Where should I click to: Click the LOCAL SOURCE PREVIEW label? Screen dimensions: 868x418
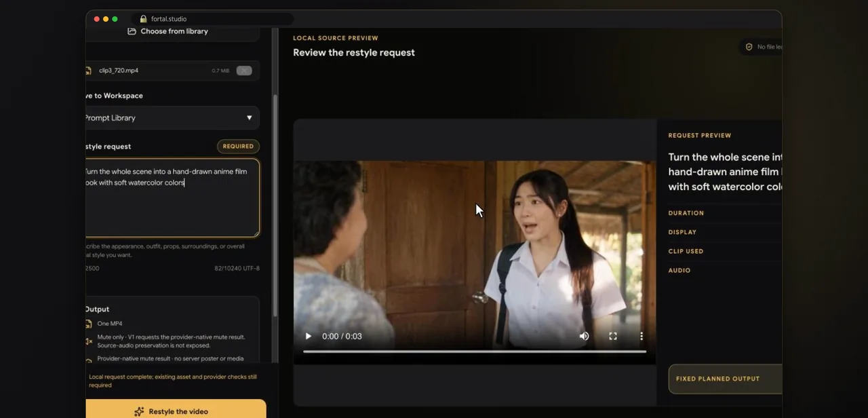336,38
